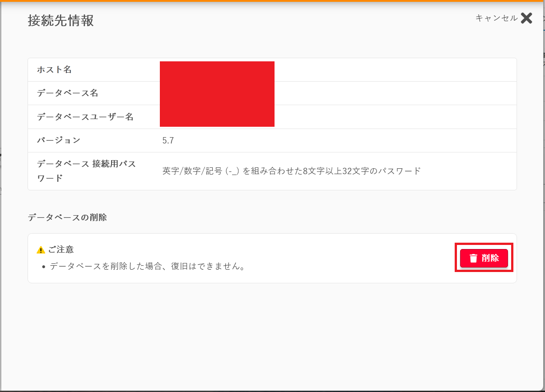Click the ご注意 caution text
The image size is (545, 392).
(61, 249)
